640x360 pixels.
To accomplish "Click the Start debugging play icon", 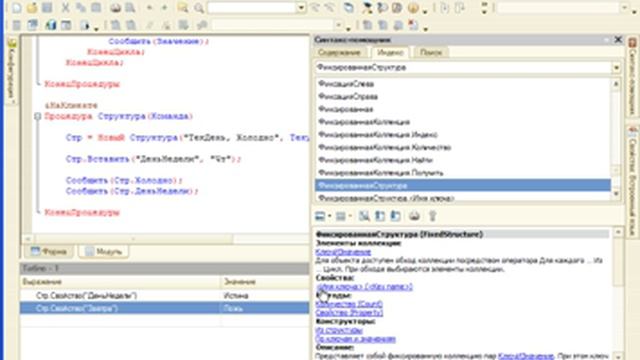I will [85, 25].
